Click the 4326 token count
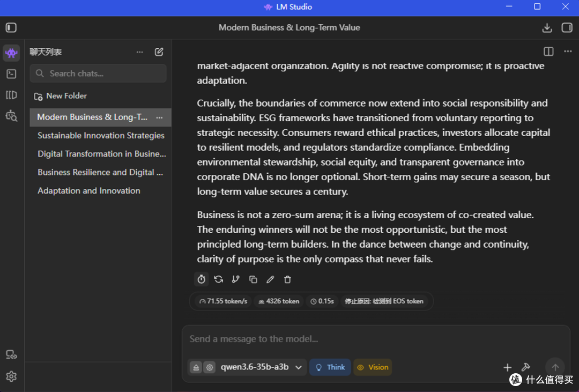The height and width of the screenshot is (392, 579). [x=279, y=301]
